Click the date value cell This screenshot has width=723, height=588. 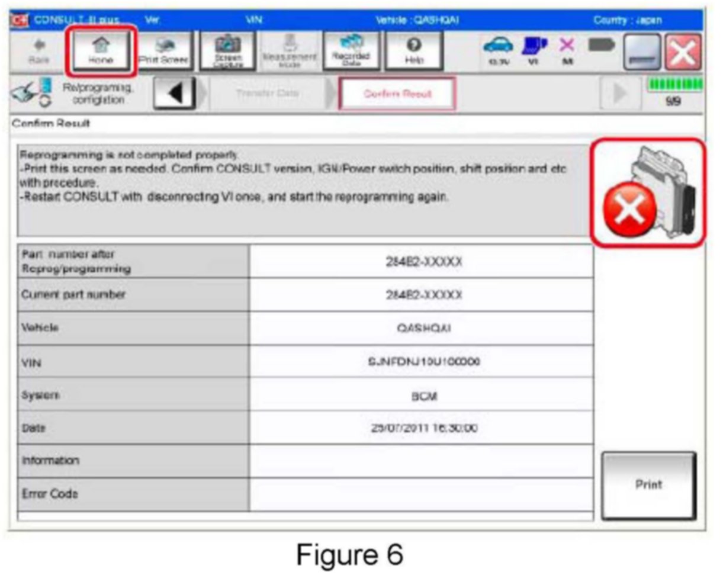[421, 428]
